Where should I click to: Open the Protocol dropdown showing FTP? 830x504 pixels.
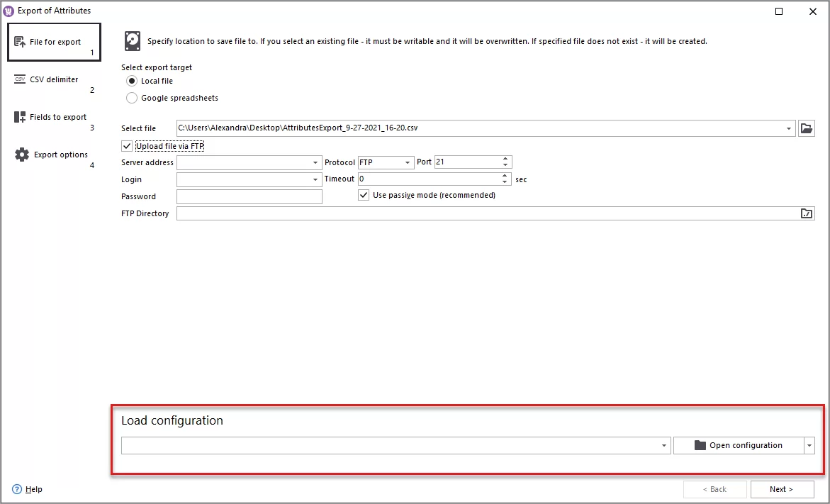tap(407, 162)
